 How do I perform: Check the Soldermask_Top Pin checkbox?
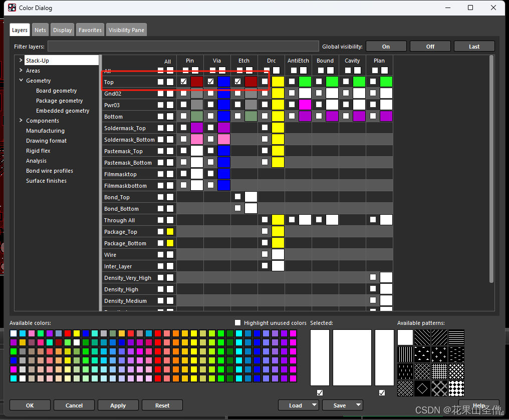(x=184, y=128)
